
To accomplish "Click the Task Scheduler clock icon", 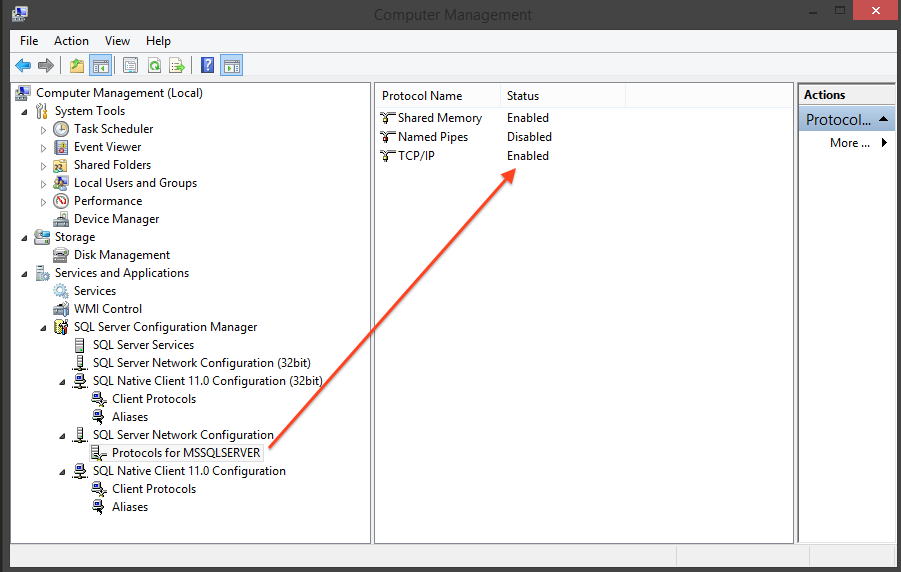I will (61, 129).
